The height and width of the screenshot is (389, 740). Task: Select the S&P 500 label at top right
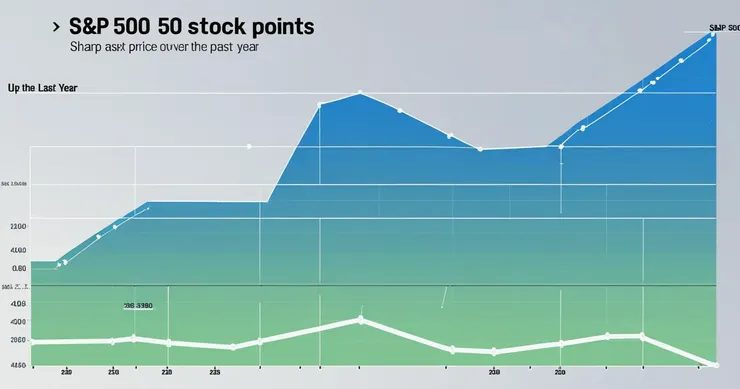(724, 28)
